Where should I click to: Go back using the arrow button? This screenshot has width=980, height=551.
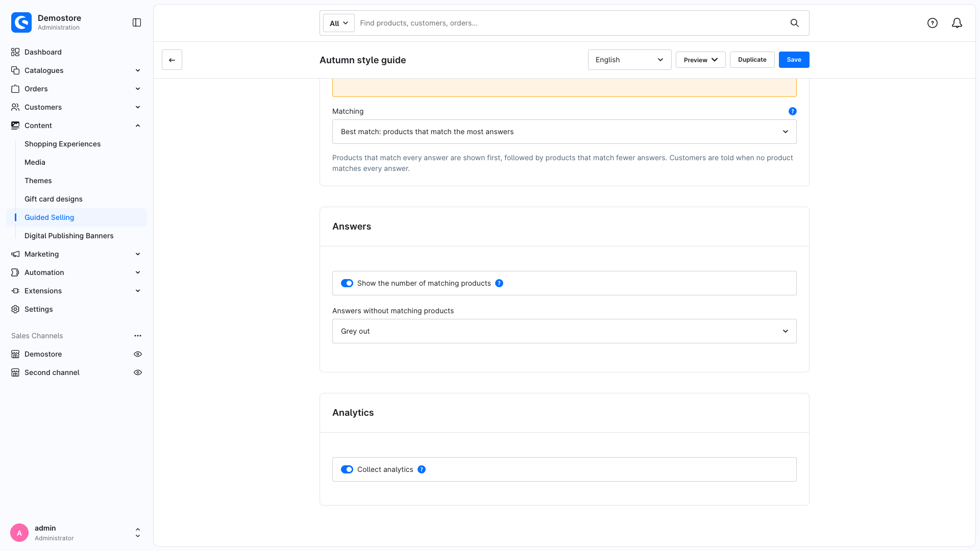tap(172, 60)
